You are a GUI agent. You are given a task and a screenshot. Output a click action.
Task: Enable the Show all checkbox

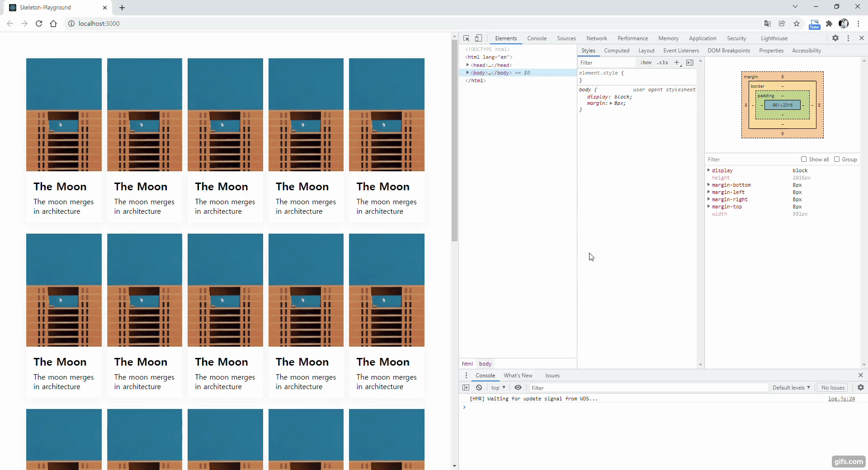click(804, 159)
